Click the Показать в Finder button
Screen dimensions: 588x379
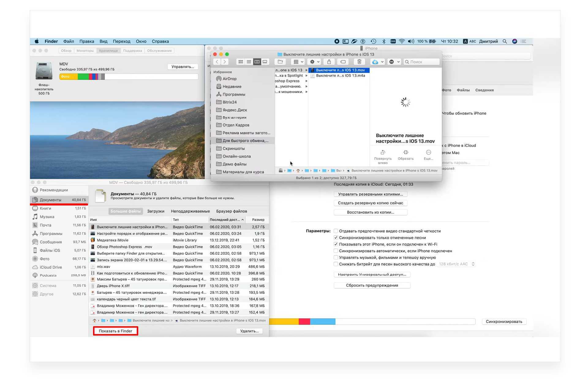(x=115, y=331)
